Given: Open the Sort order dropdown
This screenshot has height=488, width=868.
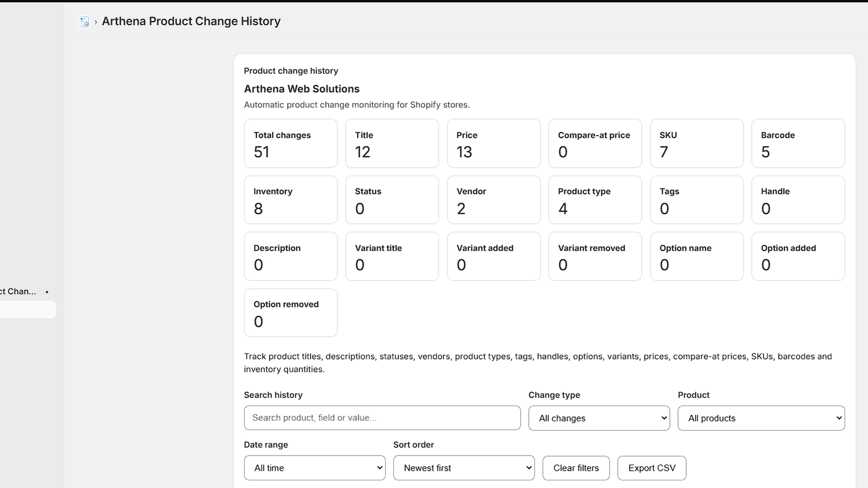Looking at the screenshot, I should (x=464, y=468).
